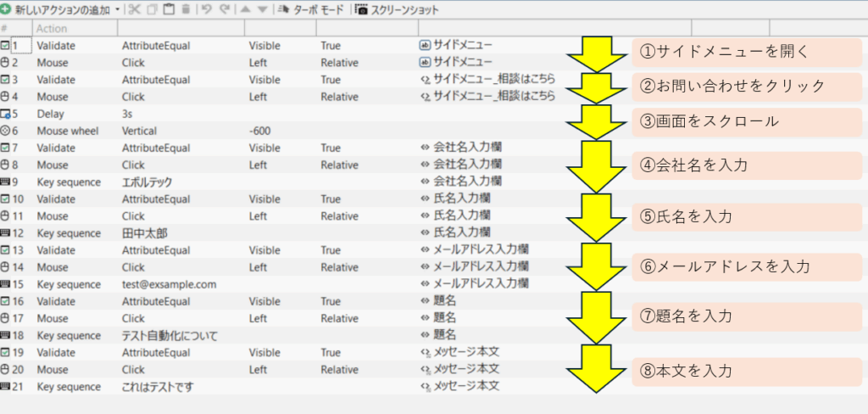Click the 会社名入力欄 element in row 8

coord(468,165)
